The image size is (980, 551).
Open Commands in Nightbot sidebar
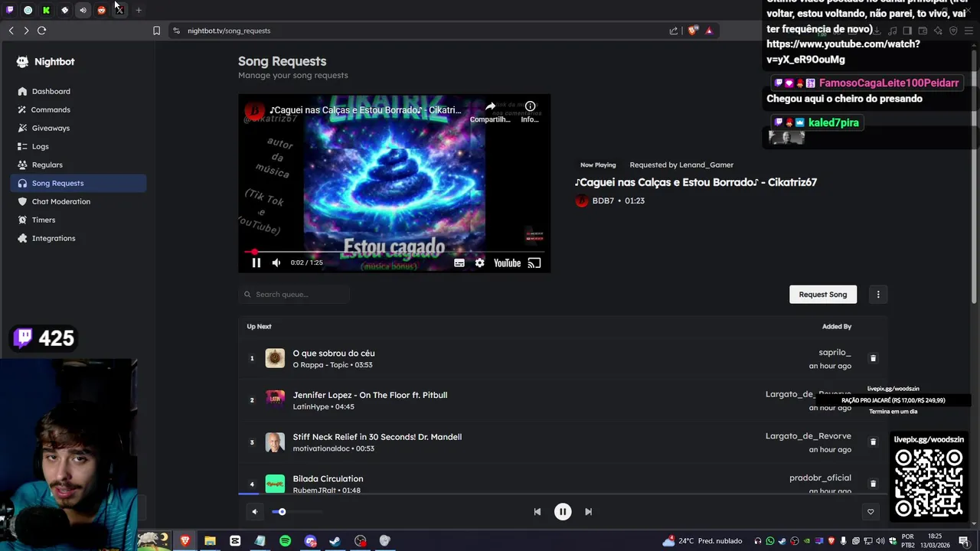(51, 109)
